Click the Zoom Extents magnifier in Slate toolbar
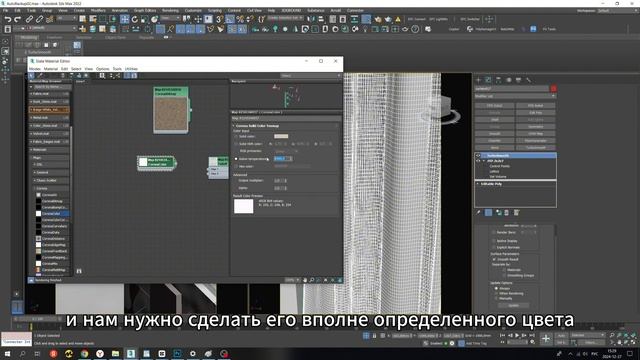Image resolution: width=640 pixels, height=360 pixels. [x=102, y=76]
